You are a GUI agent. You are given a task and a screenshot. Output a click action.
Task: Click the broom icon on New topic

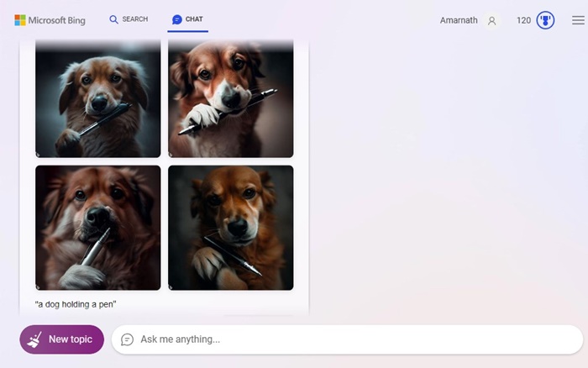click(35, 339)
